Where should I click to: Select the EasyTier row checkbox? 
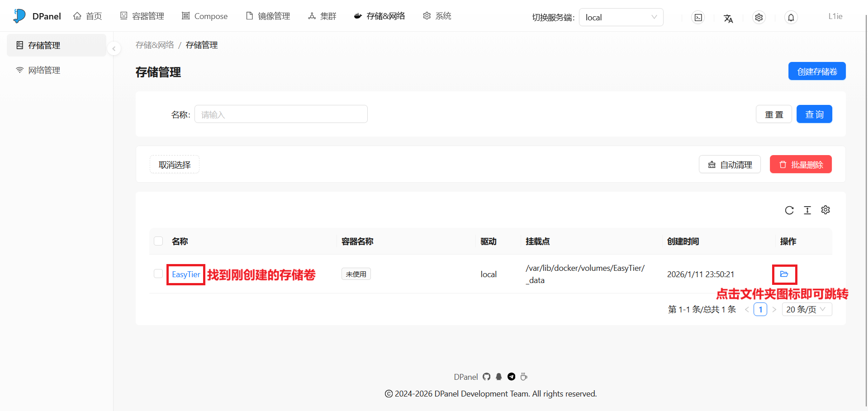[158, 274]
